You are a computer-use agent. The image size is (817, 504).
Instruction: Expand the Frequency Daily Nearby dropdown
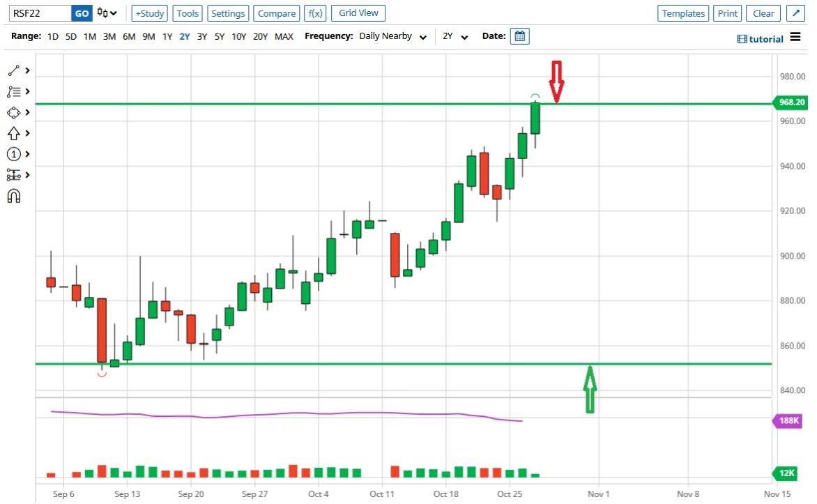tap(392, 36)
